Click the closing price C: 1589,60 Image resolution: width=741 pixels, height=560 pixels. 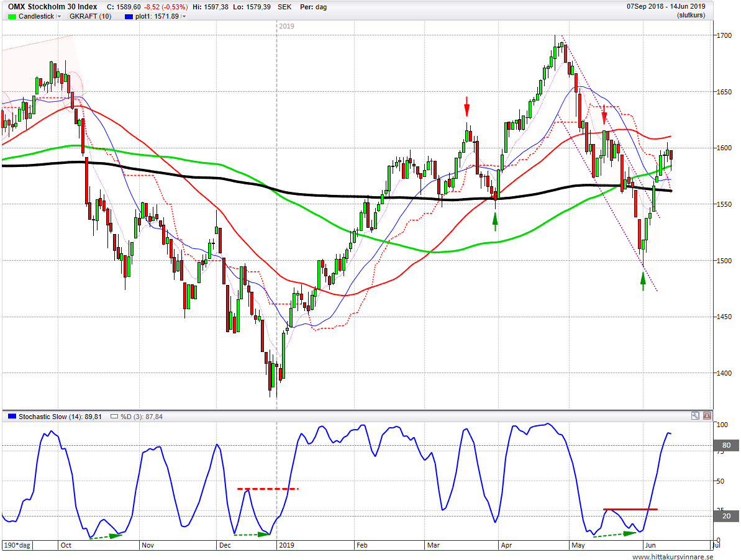pyautogui.click(x=124, y=7)
